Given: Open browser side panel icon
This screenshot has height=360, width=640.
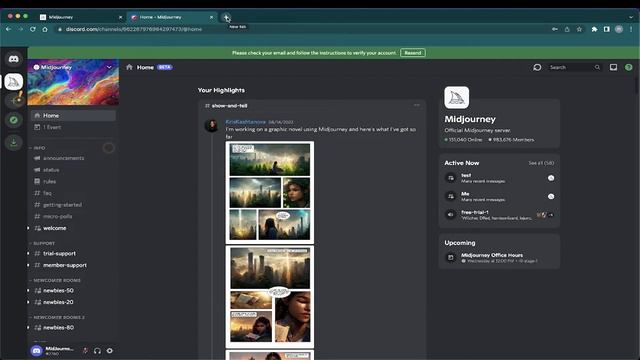Looking at the screenshot, I should tap(607, 29).
